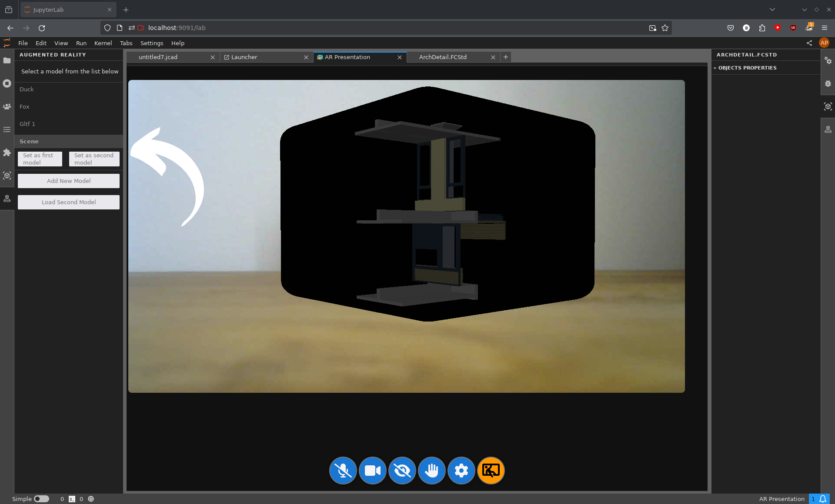Toggle the crossed-eye hide button
835x504 pixels.
click(402, 471)
